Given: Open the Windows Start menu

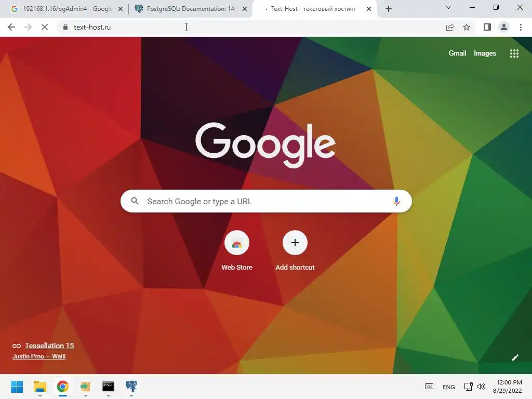Looking at the screenshot, I should tap(17, 387).
